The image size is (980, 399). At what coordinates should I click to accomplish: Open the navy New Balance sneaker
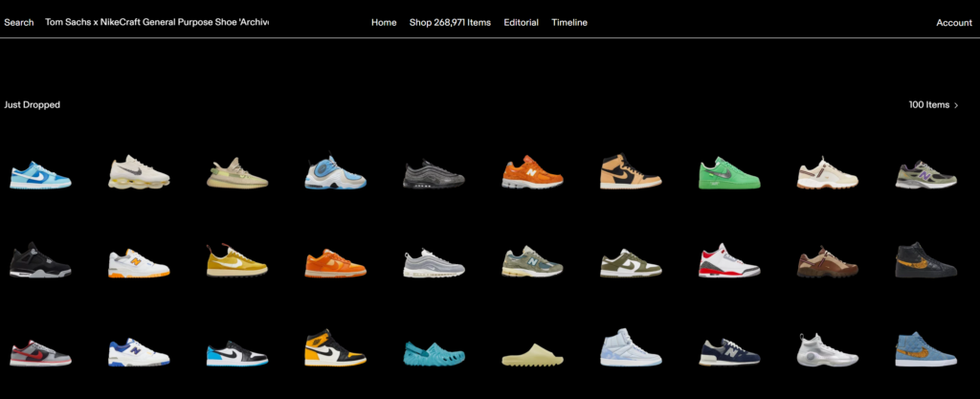coord(729,352)
